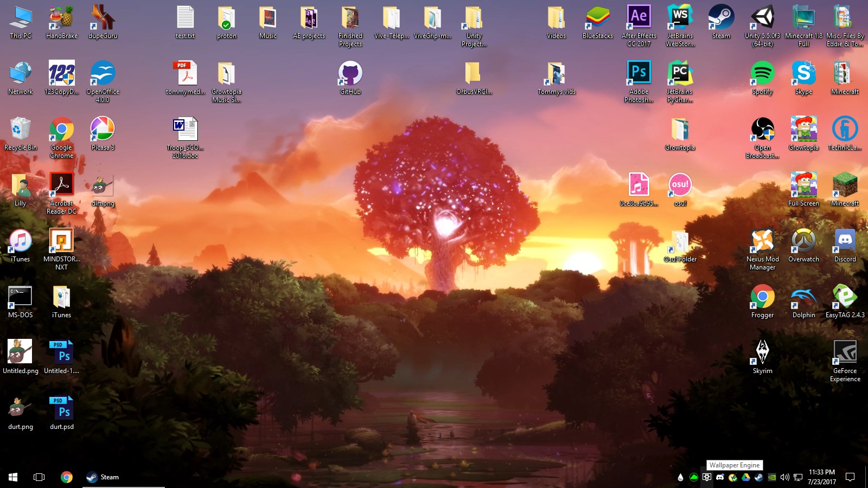Screen dimensions: 868x488
Task: Click the Tommys vids shortcut
Action: click(x=557, y=78)
